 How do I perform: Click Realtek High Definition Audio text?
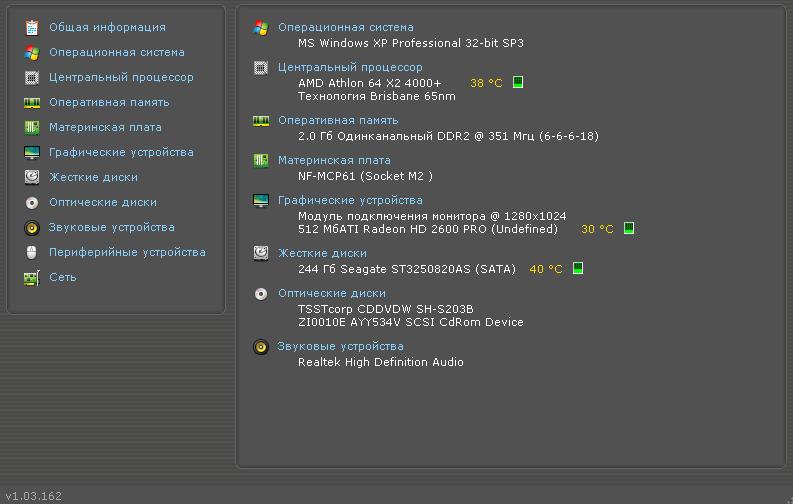coord(381,362)
